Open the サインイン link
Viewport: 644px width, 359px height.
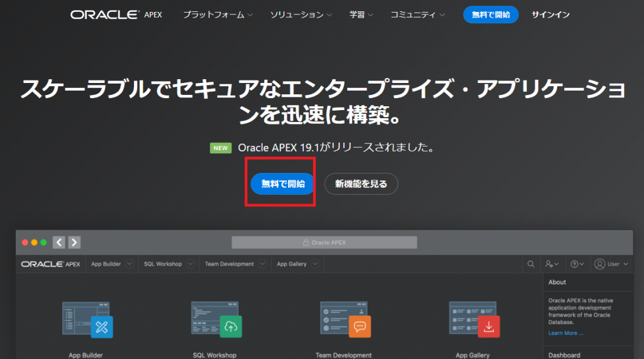pyautogui.click(x=550, y=15)
